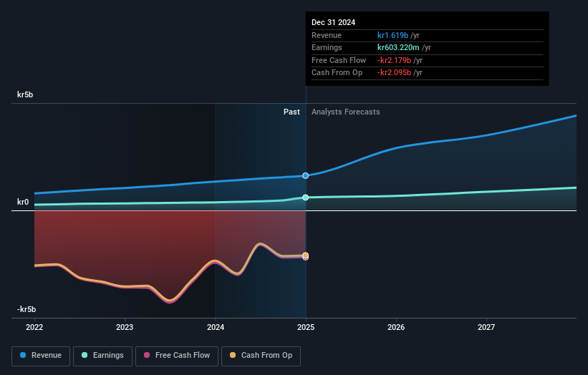Click the Analysts Forecasts label
588x375 pixels.
coord(346,112)
